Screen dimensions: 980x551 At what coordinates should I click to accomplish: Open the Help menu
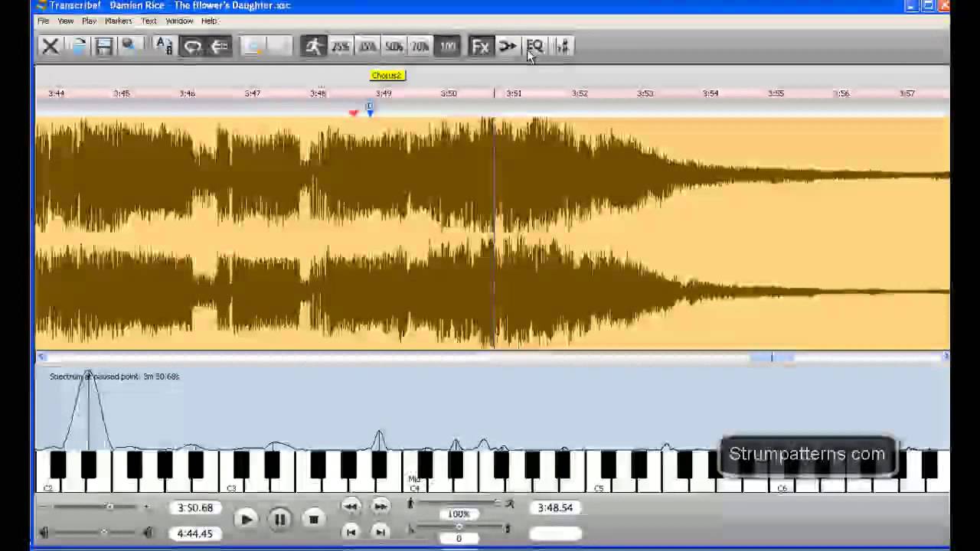(x=208, y=21)
